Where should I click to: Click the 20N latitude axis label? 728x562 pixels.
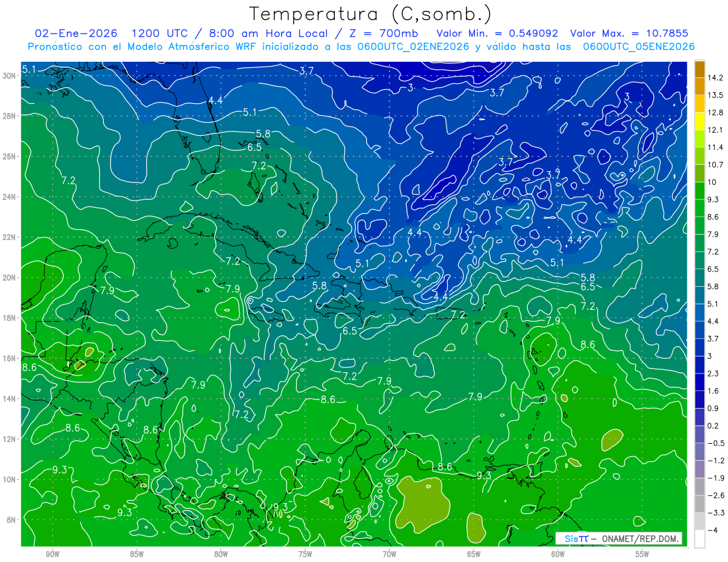click(x=10, y=278)
